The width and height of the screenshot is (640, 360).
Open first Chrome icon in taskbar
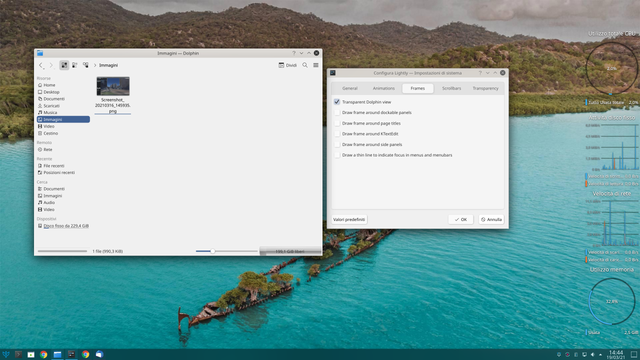tap(44, 354)
